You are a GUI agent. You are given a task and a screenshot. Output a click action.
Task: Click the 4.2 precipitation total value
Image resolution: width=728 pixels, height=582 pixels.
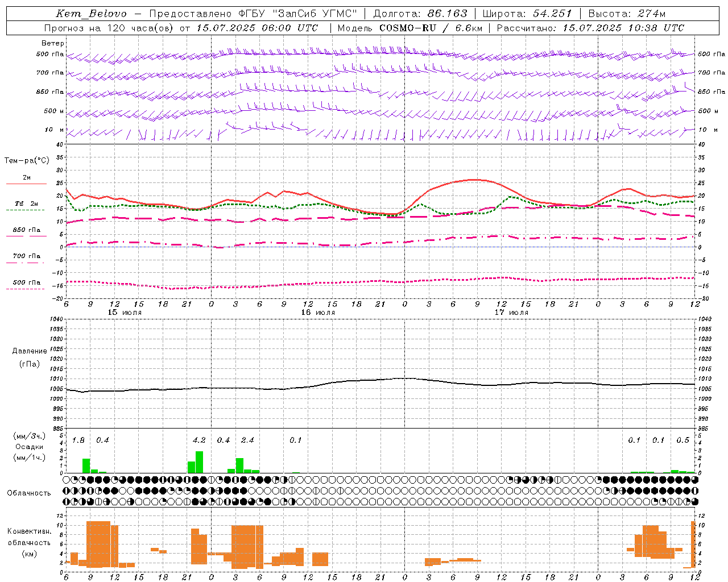pyautogui.click(x=199, y=440)
